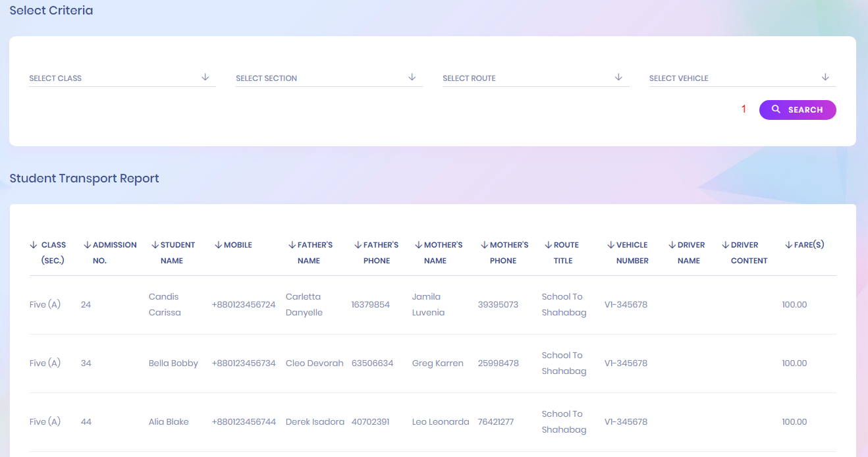Click the sort arrow next to Admission No.
The height and width of the screenshot is (457, 868).
click(x=87, y=245)
